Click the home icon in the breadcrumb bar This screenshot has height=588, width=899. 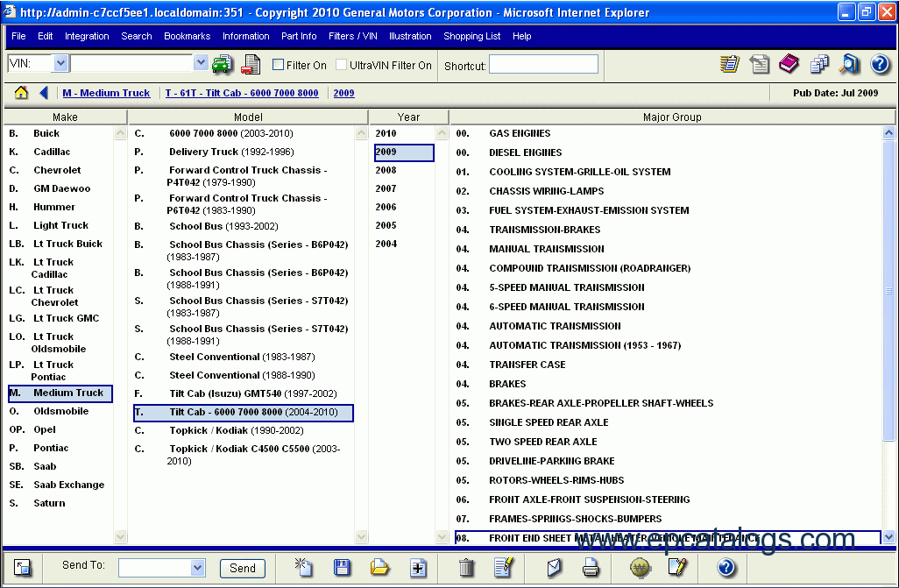click(x=22, y=93)
